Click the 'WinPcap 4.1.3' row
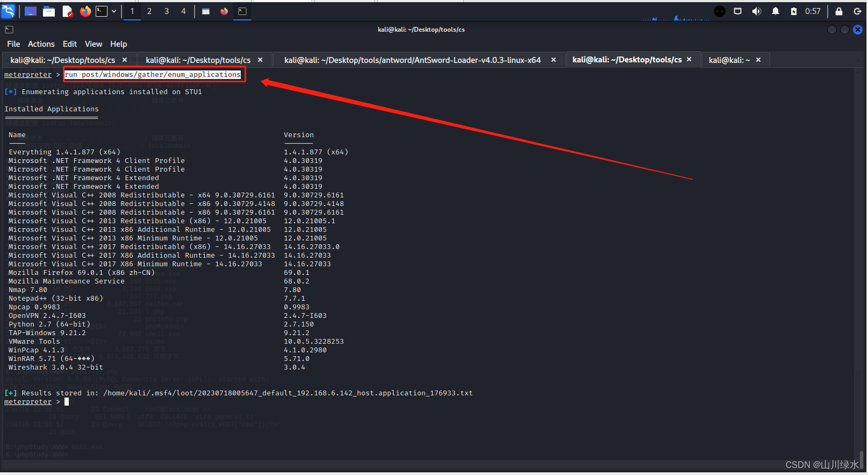 pos(168,350)
